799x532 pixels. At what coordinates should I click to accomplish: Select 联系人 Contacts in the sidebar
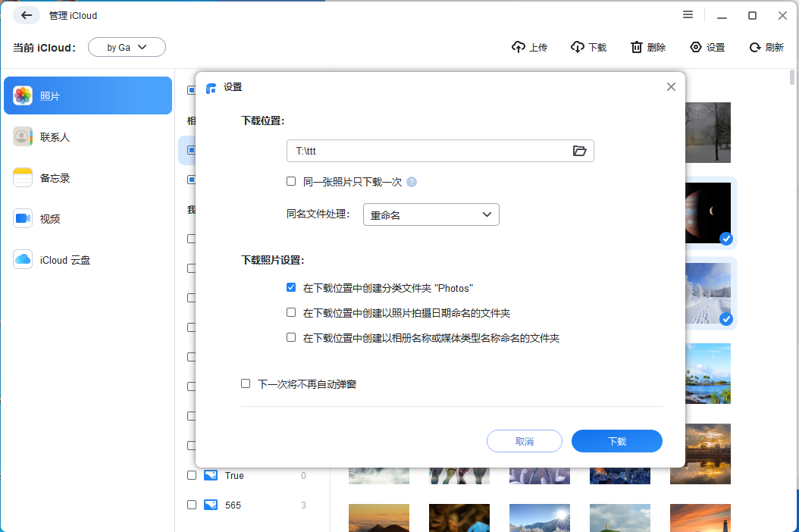pyautogui.click(x=88, y=136)
